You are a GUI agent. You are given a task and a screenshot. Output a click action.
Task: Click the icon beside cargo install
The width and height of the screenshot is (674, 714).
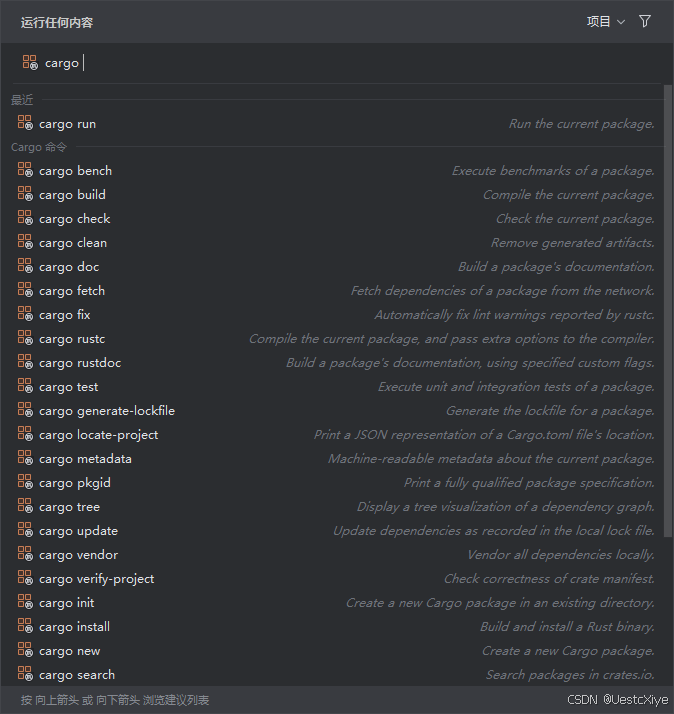click(25, 626)
